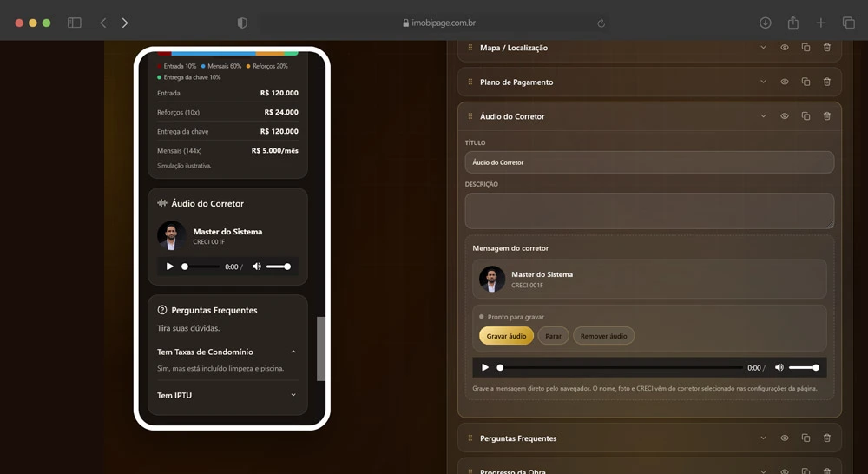Play the audio in the editor player
Screen dimensions: 868x474
click(x=485, y=367)
